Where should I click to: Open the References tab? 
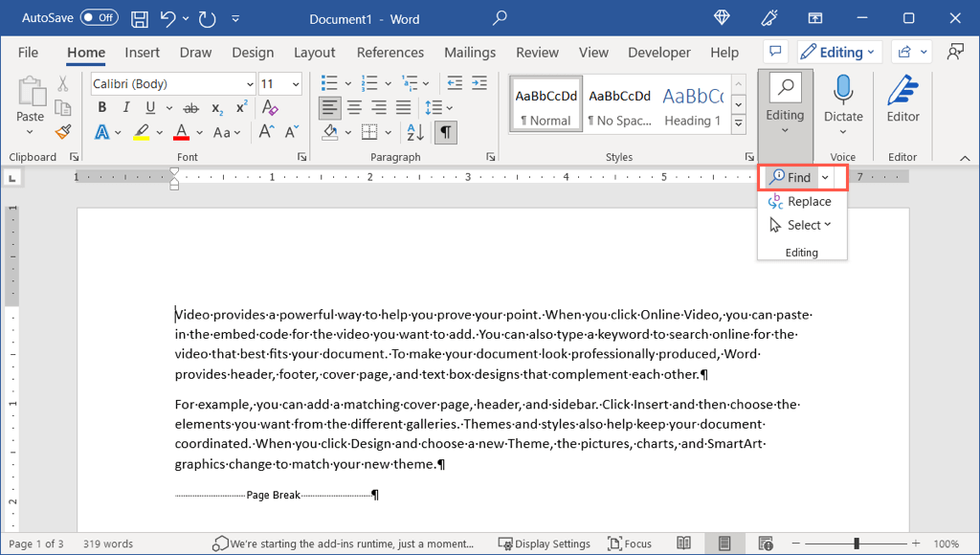389,53
